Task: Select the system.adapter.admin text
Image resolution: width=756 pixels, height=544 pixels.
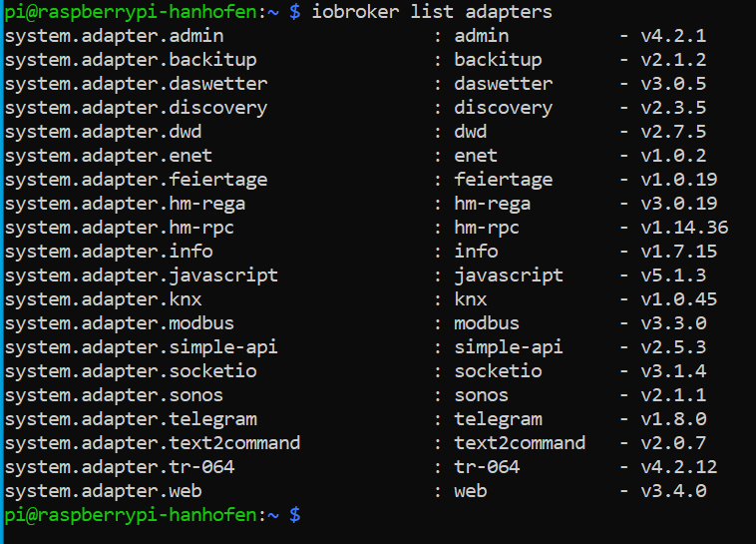Action: click(115, 36)
